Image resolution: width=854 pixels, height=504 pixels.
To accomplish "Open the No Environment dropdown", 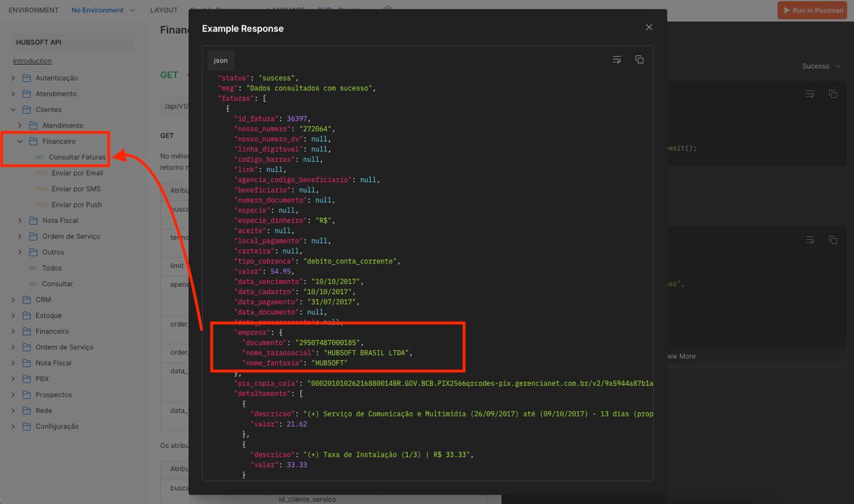I will click(103, 10).
